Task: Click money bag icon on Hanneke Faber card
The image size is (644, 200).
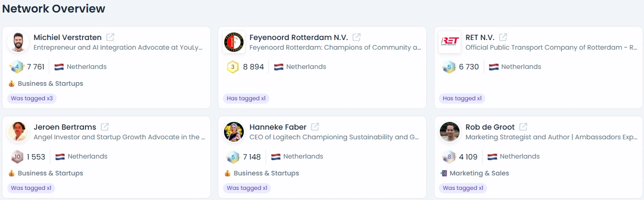Action: pos(227,173)
